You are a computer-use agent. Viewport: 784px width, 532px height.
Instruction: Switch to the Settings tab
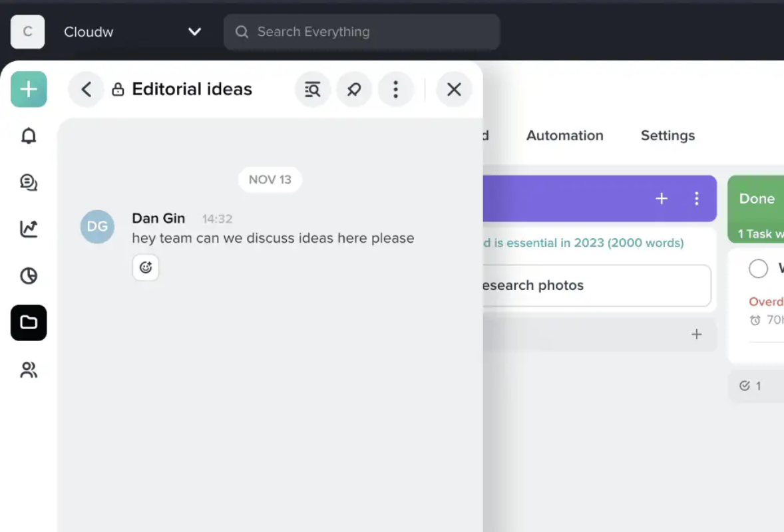click(668, 136)
